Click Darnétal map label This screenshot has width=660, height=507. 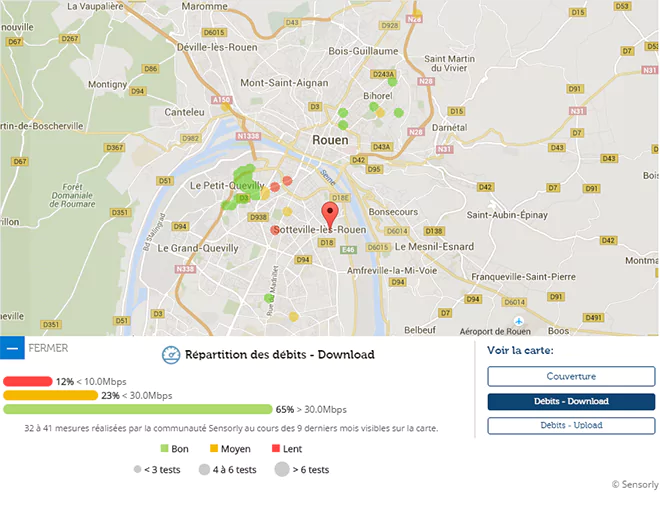[x=450, y=127]
